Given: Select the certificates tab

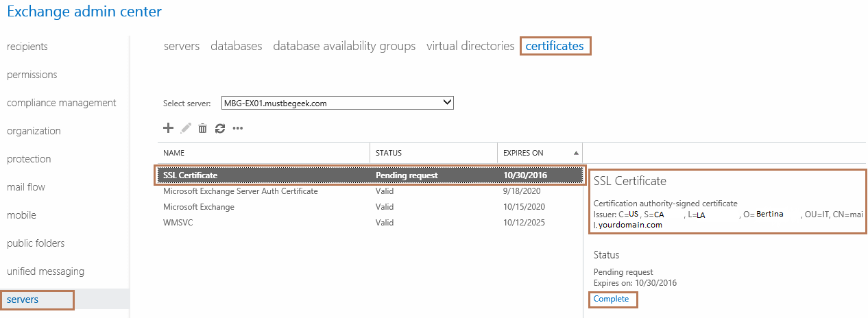Looking at the screenshot, I should point(555,46).
